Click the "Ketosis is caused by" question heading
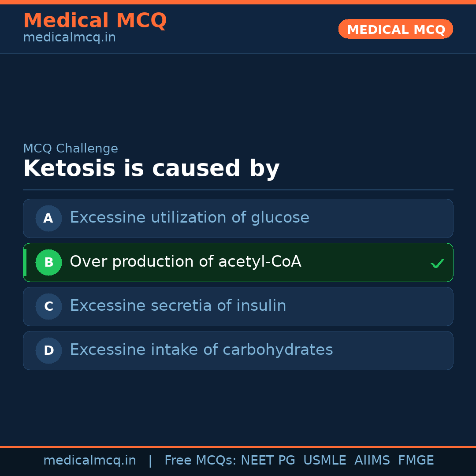This screenshot has width=476, height=476. 151,169
